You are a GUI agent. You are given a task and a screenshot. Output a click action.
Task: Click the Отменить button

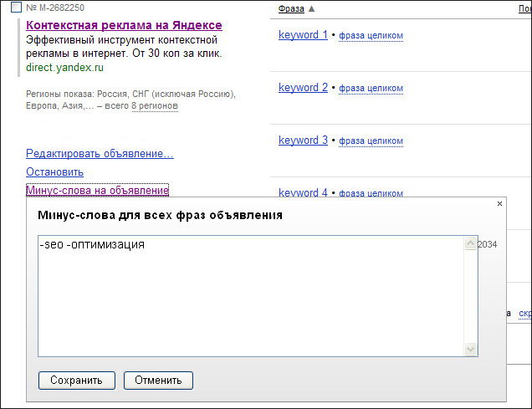coord(158,381)
